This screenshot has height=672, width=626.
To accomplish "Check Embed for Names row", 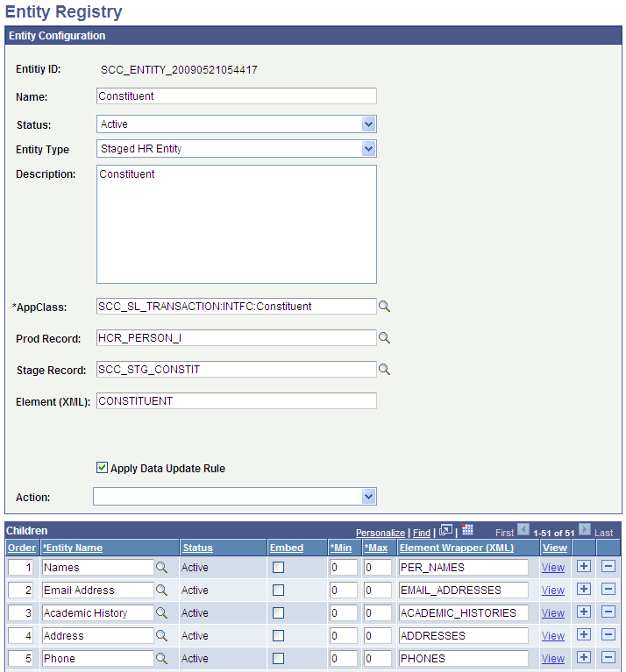I will (278, 568).
